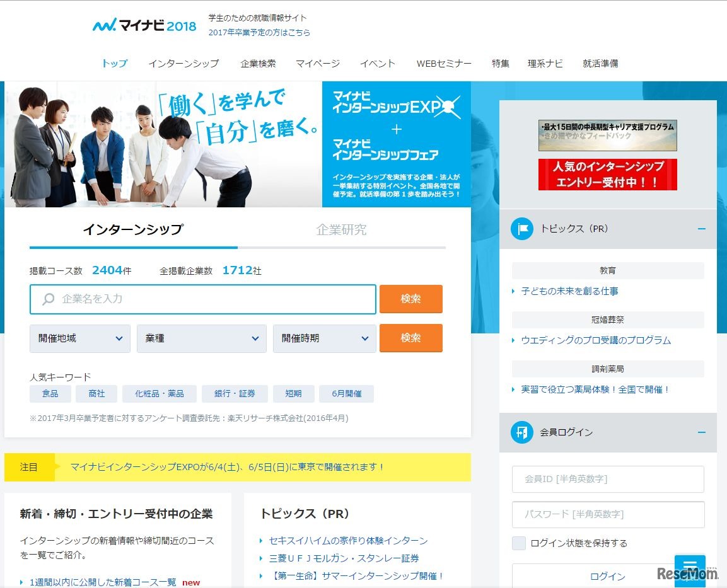This screenshot has height=588, width=727.
Task: Open the 開催時期 dropdown
Action: pos(324,338)
